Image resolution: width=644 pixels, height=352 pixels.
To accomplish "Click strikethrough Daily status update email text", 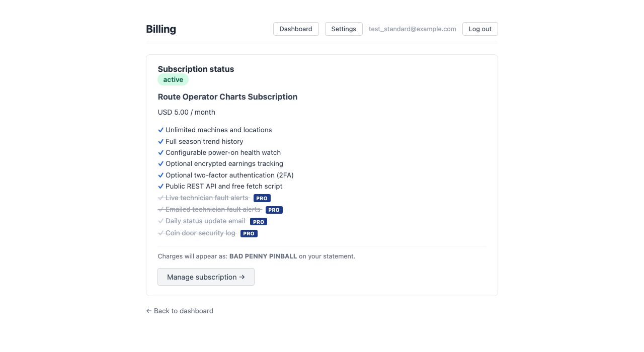I will click(x=205, y=221).
